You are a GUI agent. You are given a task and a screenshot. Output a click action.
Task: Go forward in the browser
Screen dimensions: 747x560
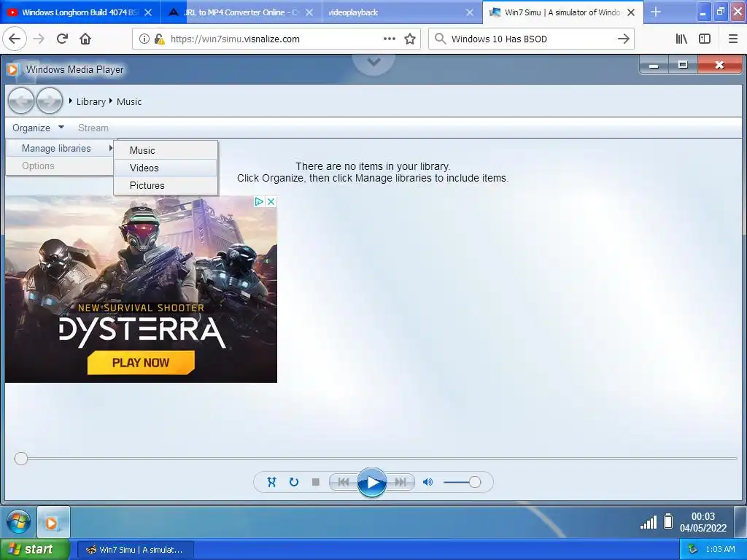click(x=39, y=39)
